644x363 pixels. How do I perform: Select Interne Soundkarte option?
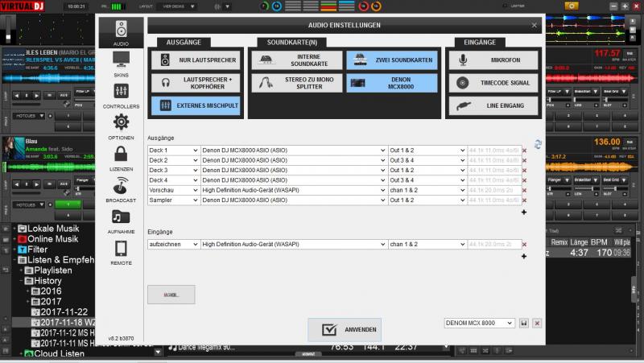(296, 60)
